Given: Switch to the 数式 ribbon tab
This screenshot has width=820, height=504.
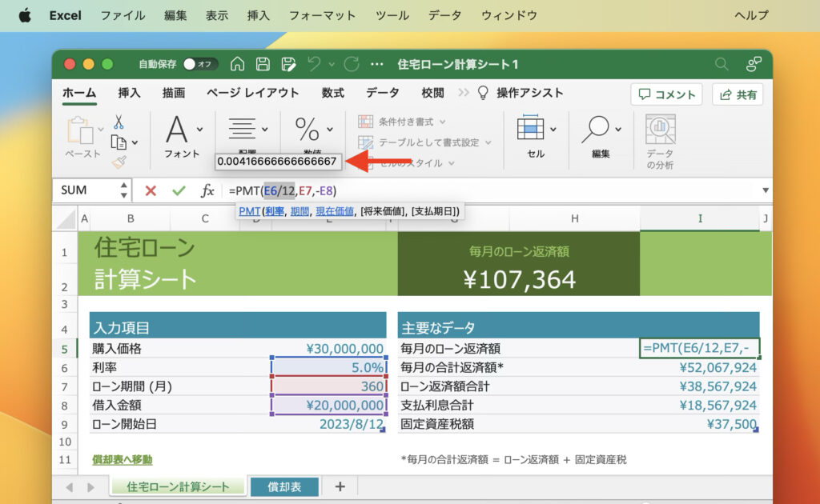Looking at the screenshot, I should [x=332, y=93].
